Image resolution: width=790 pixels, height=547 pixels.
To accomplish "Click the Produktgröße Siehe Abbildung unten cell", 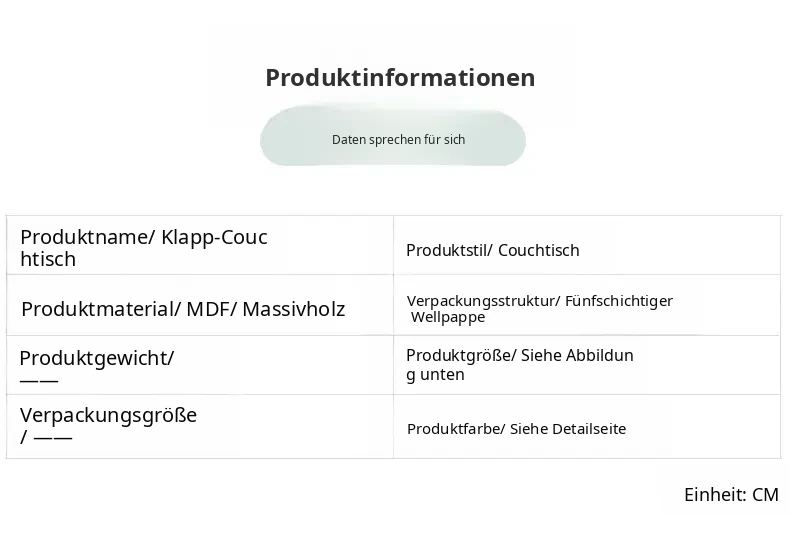I will [587, 365].
